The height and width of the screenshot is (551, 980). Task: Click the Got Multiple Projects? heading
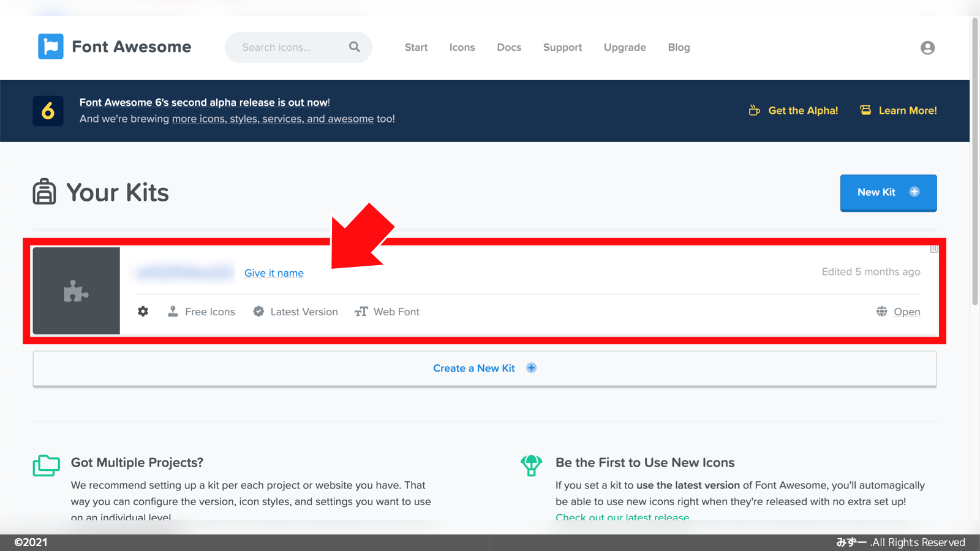[x=137, y=463]
